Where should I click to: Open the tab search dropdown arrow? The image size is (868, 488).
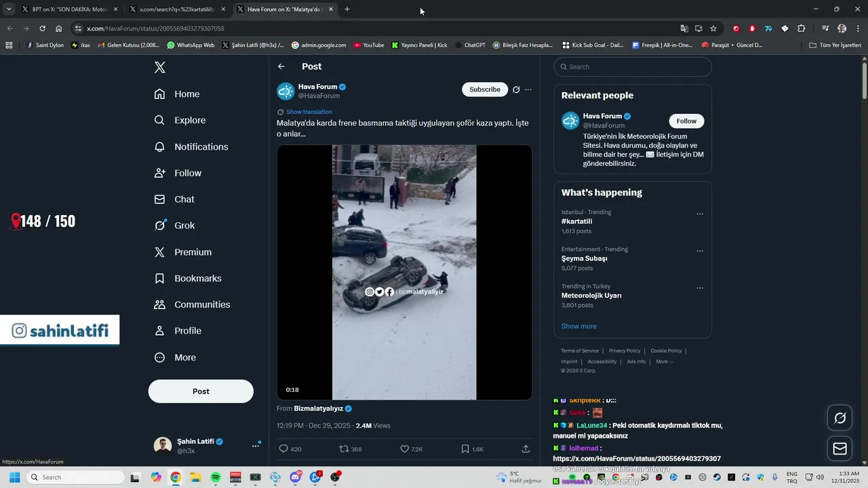(x=9, y=9)
